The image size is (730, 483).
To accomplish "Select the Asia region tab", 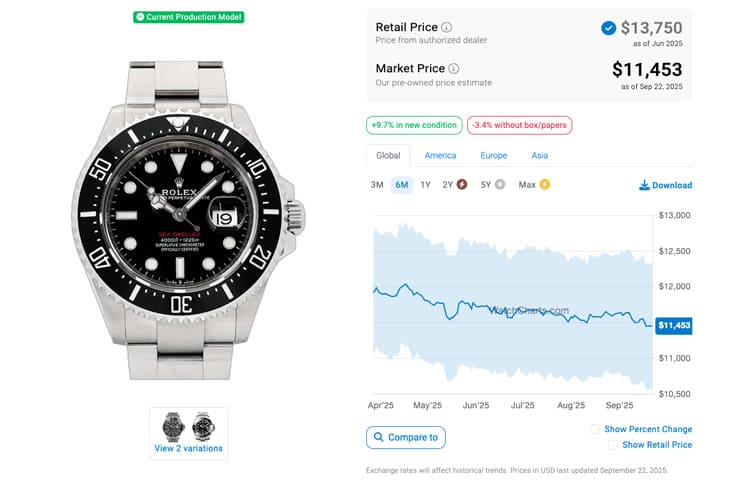I will (x=540, y=156).
